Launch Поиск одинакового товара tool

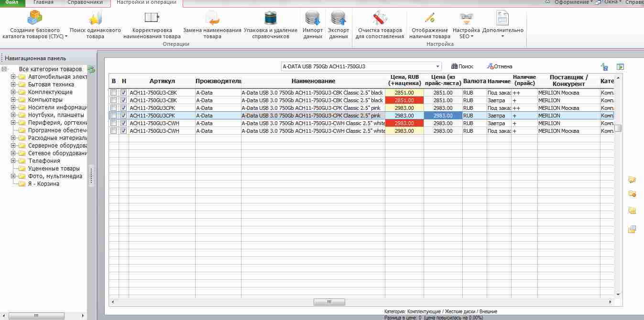tap(95, 24)
